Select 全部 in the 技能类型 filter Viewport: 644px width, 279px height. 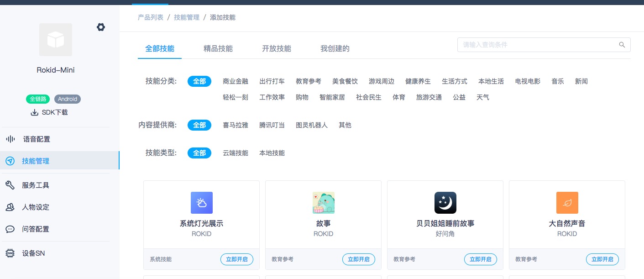(199, 153)
